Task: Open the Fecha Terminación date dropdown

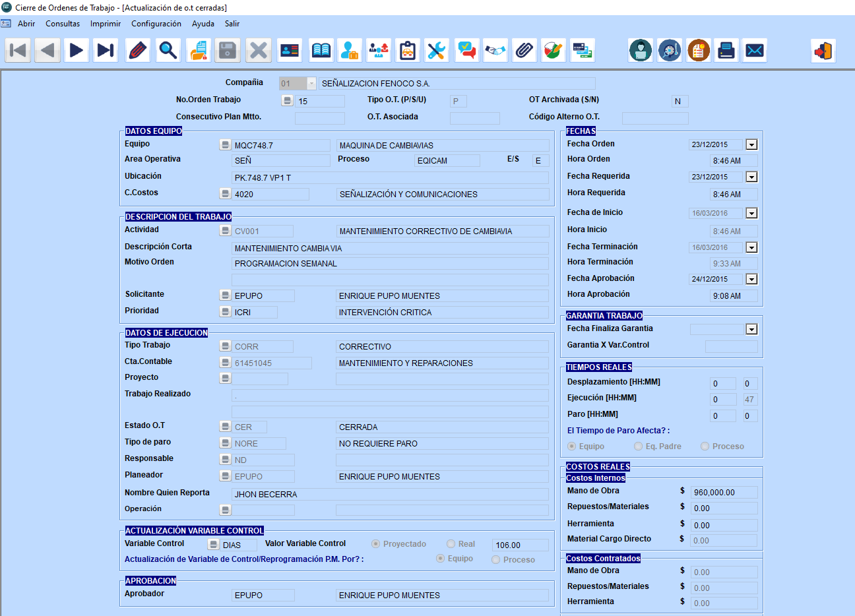Action: [x=751, y=247]
